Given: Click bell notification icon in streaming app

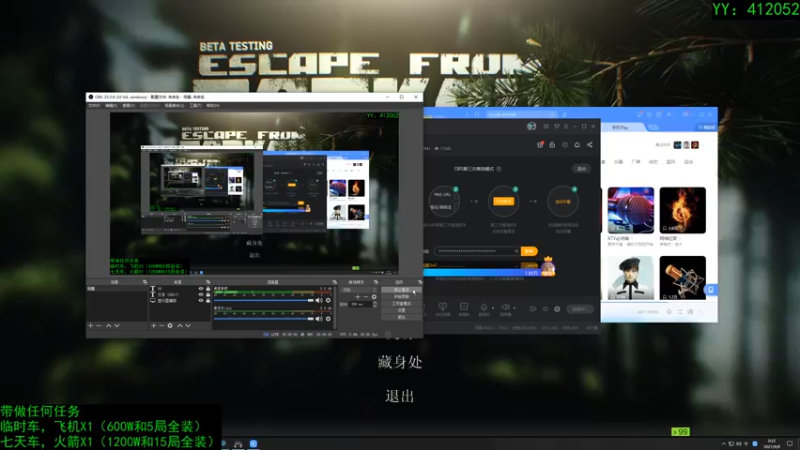Looking at the screenshot, I should [577, 145].
